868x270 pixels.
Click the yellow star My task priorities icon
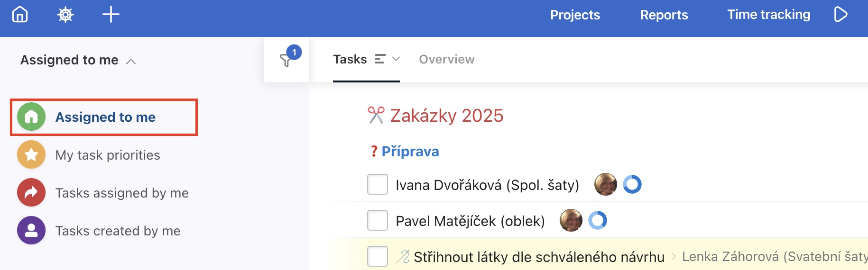click(31, 154)
